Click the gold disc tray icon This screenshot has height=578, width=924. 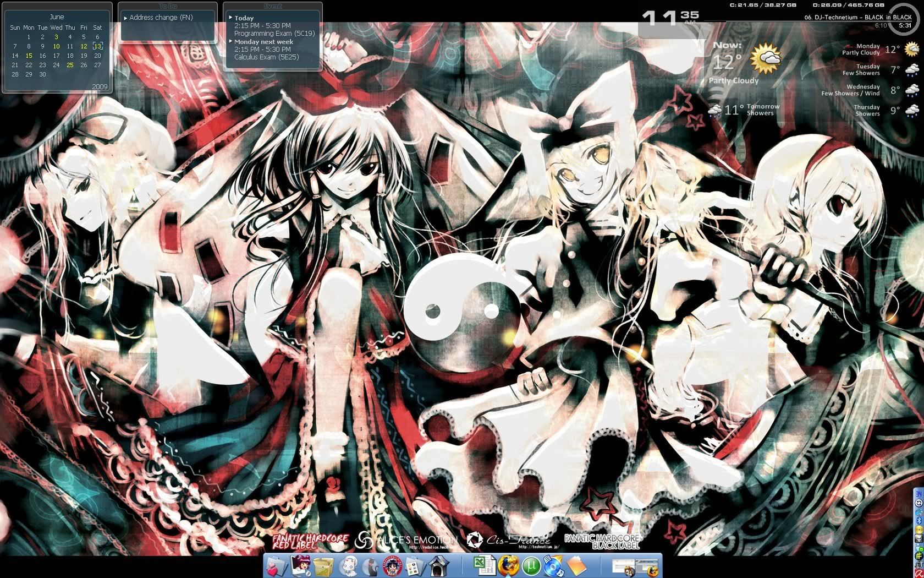[x=919, y=530]
